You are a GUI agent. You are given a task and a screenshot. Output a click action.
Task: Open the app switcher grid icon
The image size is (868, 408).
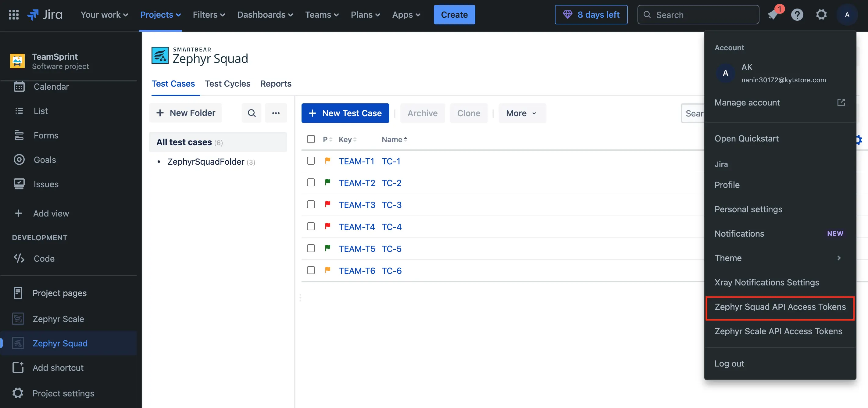[x=13, y=15]
